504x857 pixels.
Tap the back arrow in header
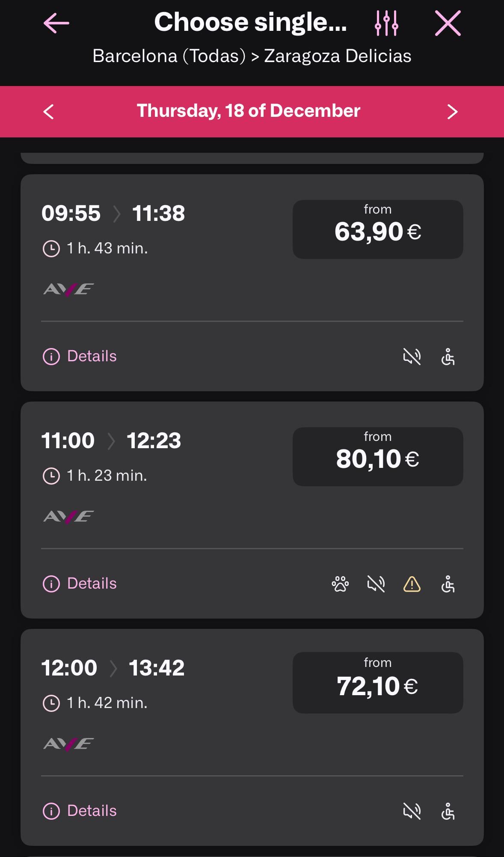pyautogui.click(x=56, y=23)
